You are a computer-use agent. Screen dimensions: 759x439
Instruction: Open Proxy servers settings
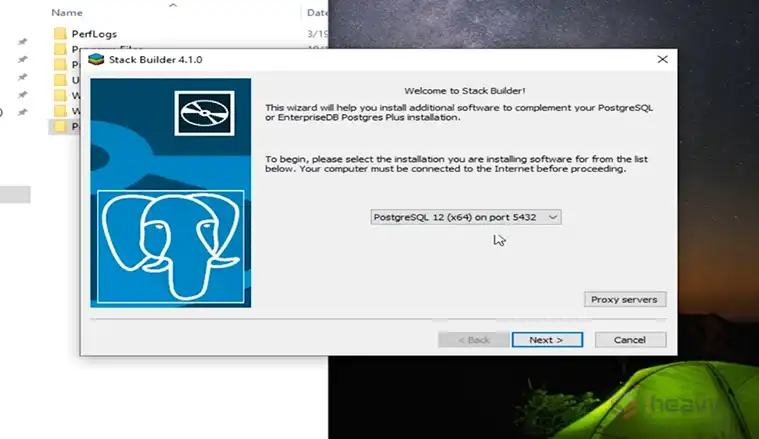tap(624, 300)
